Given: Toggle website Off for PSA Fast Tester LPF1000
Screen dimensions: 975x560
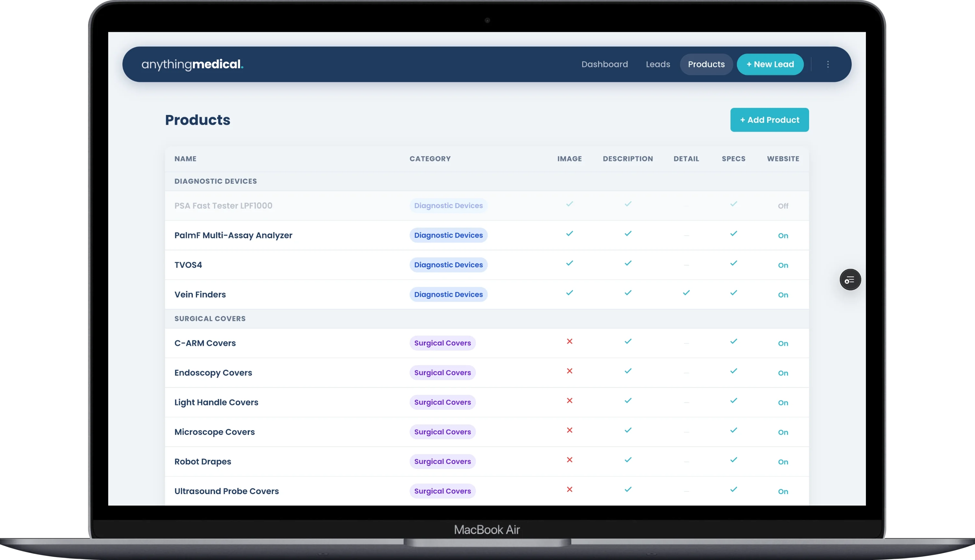Looking at the screenshot, I should [783, 206].
